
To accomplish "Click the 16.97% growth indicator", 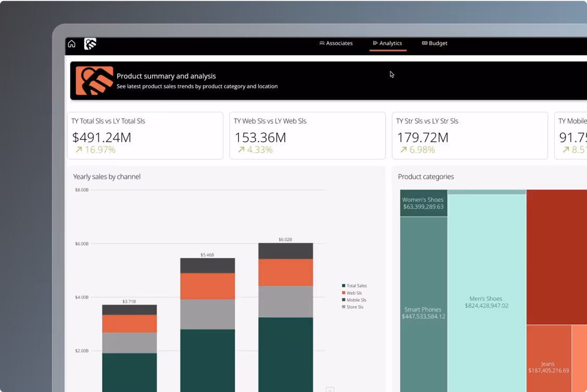I will pos(95,150).
